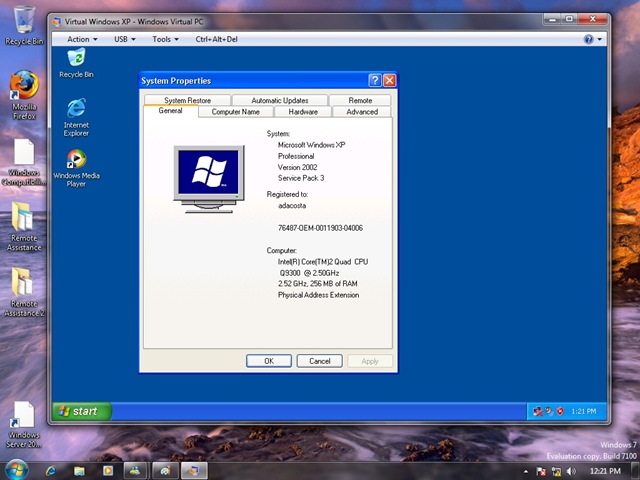Switch to the Computer Name tab

pyautogui.click(x=236, y=112)
